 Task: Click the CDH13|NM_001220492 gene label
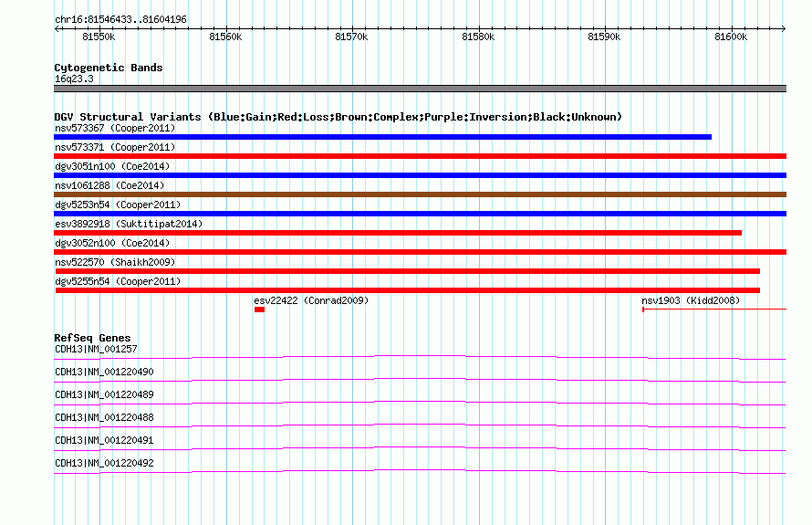click(104, 463)
